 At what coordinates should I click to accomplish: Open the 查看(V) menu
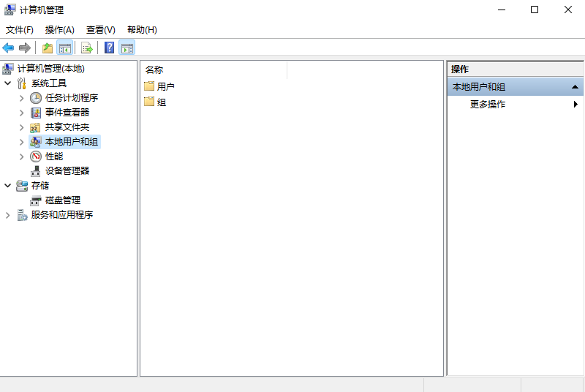[x=101, y=30]
